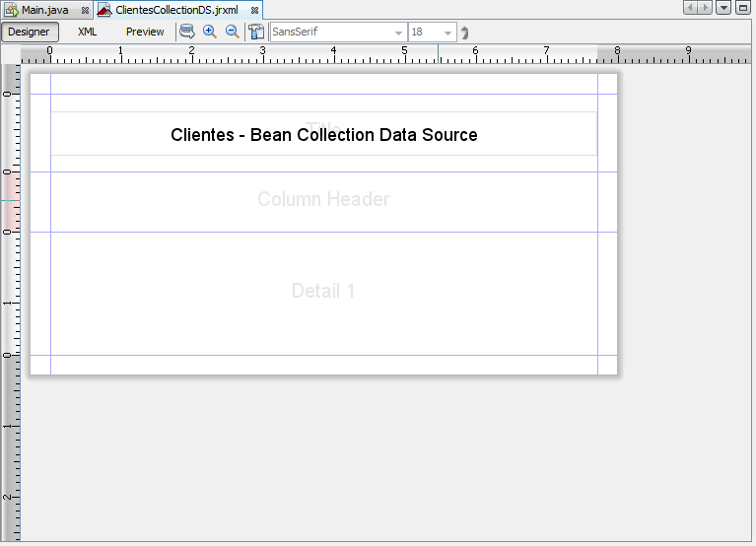
Task: Close the ClientesCollectionDS.jrxml tab
Action: coord(254,10)
